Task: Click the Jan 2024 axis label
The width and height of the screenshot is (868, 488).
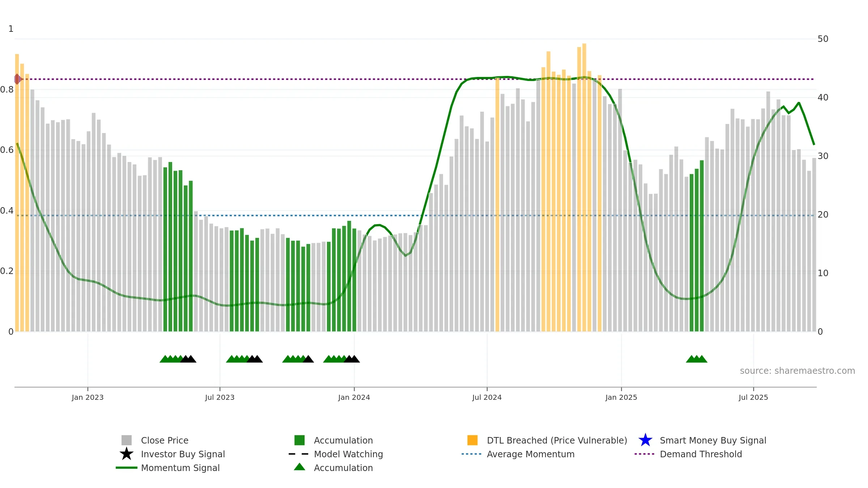Action: coord(354,397)
